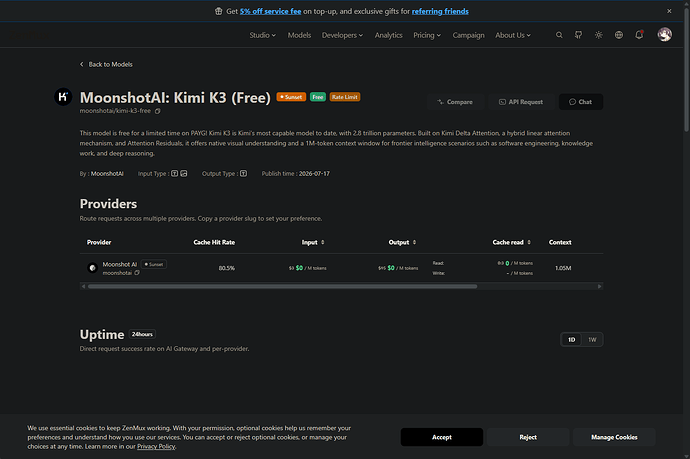Click the 24hours badge next to Uptime
Image resolution: width=690 pixels, height=459 pixels.
[142, 334]
